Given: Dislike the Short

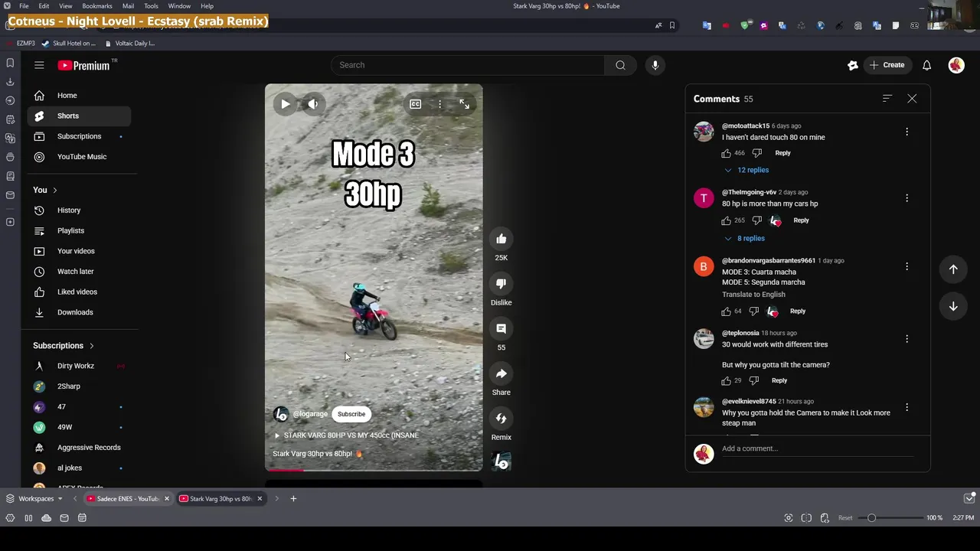Looking at the screenshot, I should [501, 284].
